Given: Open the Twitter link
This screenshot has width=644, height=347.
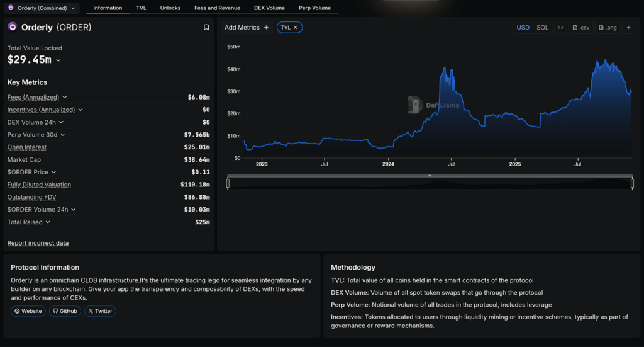Looking at the screenshot, I should 100,311.
